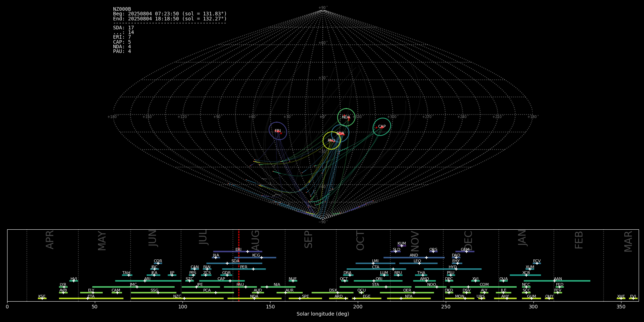Click the NOO shower bar in timeline
This screenshot has height=322, width=644.
(x=431, y=287)
